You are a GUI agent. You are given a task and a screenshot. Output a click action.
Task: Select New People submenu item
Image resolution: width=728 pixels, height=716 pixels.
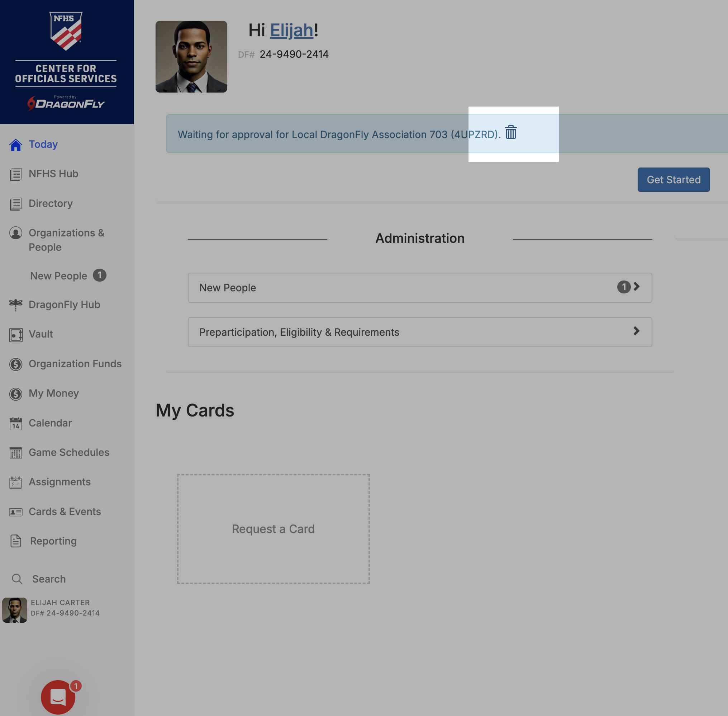click(59, 276)
